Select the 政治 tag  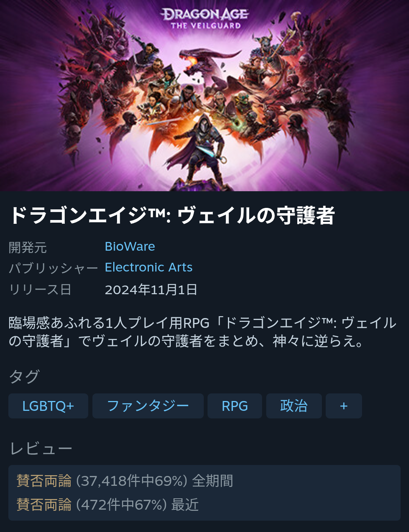pyautogui.click(x=294, y=406)
